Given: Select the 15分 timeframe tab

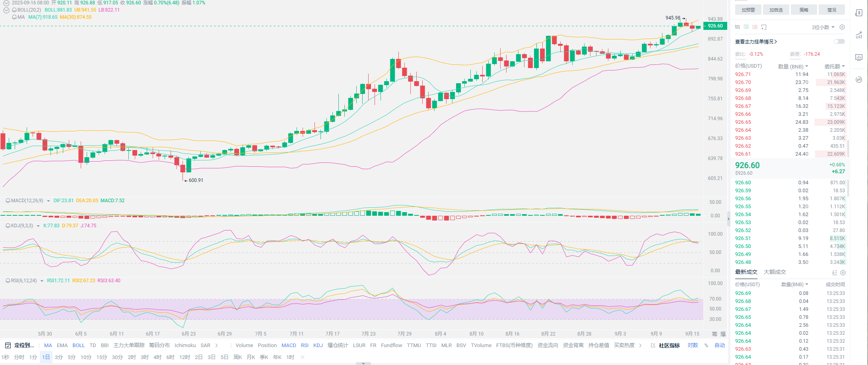Looking at the screenshot, I should [102, 357].
